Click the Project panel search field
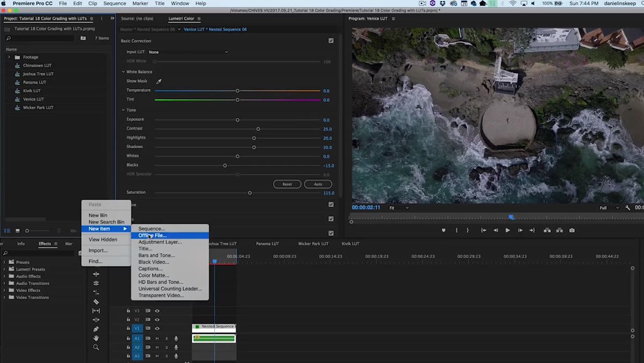This screenshot has width=644, height=363. coord(40,38)
